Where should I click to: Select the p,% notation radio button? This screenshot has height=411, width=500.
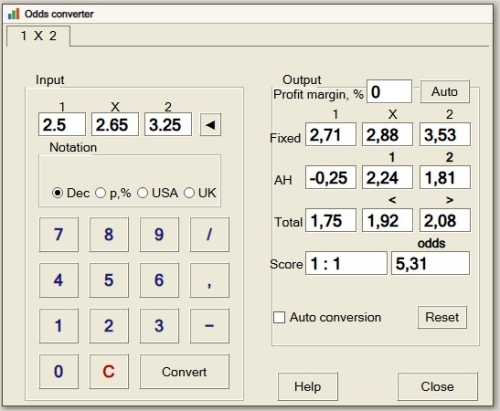coord(100,193)
